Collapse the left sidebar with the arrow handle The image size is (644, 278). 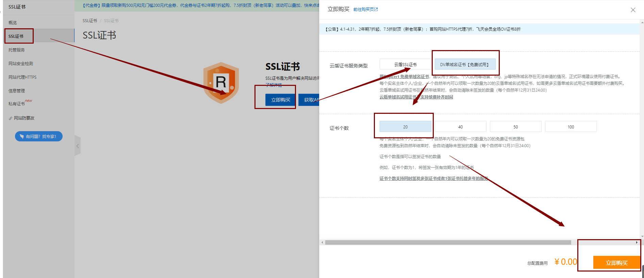point(78,146)
